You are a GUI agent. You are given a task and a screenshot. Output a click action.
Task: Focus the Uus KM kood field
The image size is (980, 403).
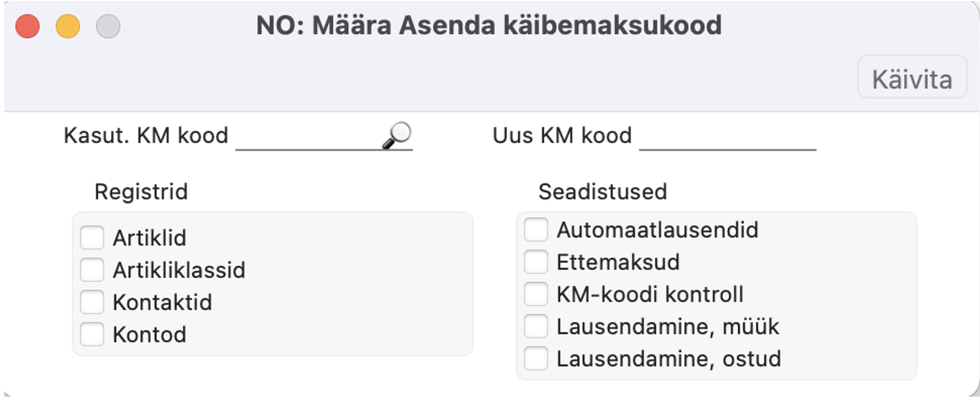[x=727, y=138]
